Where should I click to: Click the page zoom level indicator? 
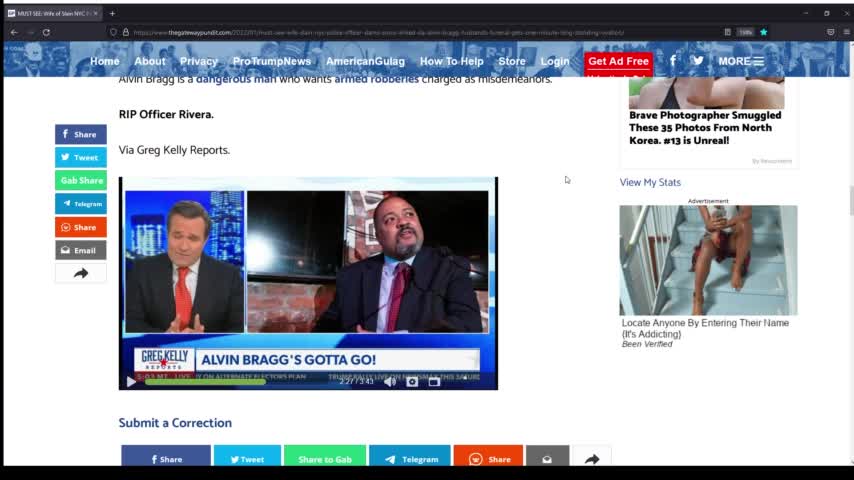click(x=745, y=32)
